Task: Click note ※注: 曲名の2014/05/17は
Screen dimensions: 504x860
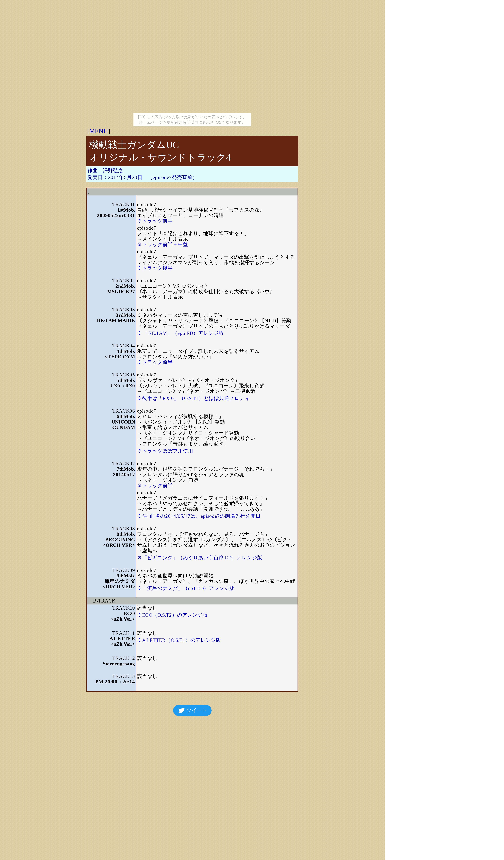Action: tap(199, 516)
